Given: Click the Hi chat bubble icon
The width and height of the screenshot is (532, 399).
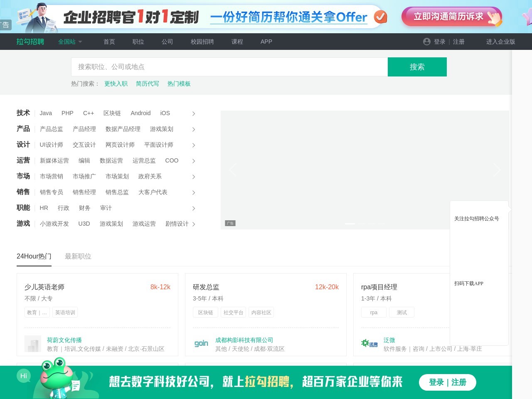Looking at the screenshot, I should point(24,376).
